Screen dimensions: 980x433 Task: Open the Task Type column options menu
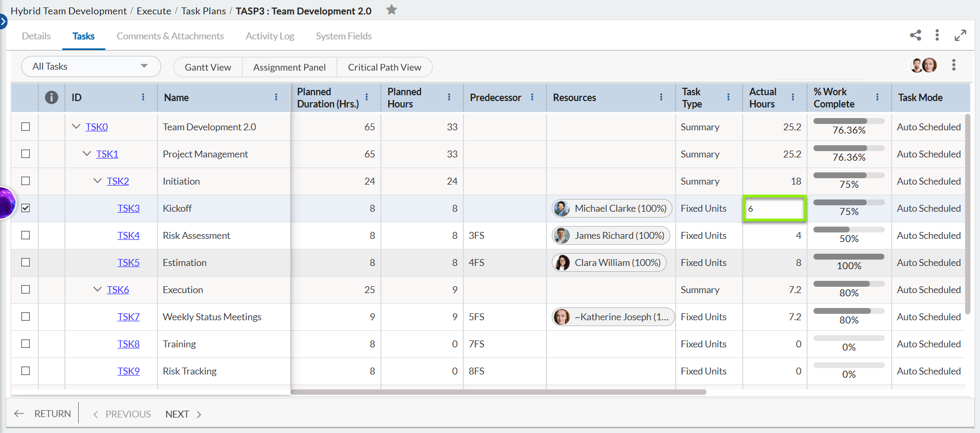(728, 97)
